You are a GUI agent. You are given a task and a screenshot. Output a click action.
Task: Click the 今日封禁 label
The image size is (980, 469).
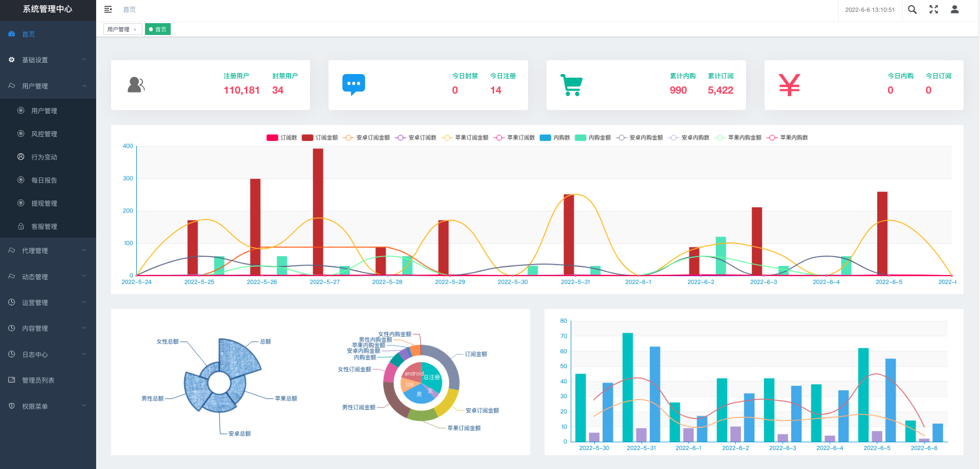[x=465, y=76]
